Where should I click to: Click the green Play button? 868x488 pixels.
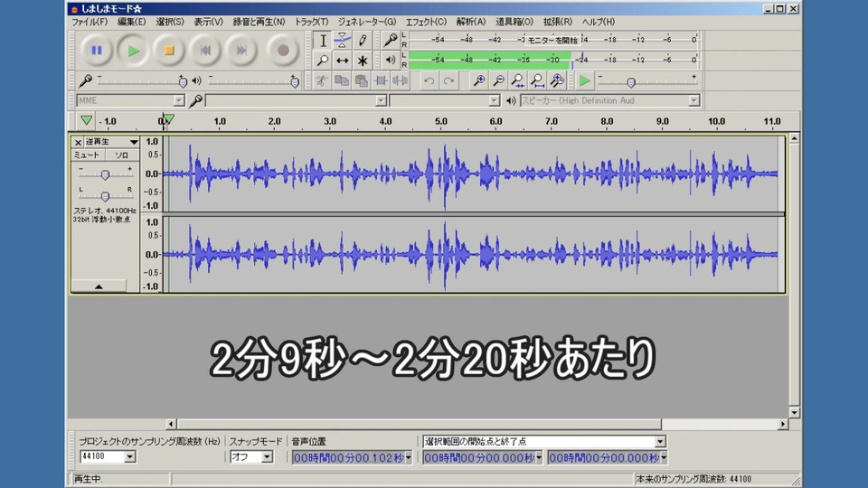point(133,51)
